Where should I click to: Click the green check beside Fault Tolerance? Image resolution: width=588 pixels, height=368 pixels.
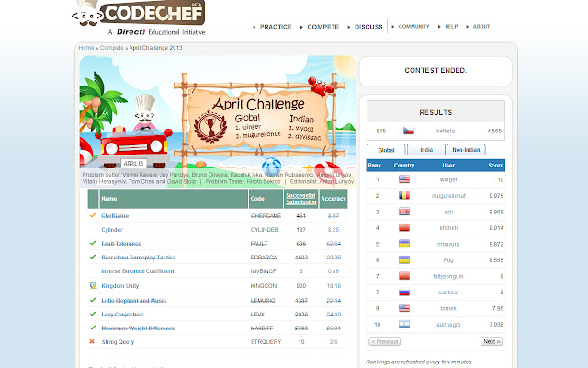[93, 243]
